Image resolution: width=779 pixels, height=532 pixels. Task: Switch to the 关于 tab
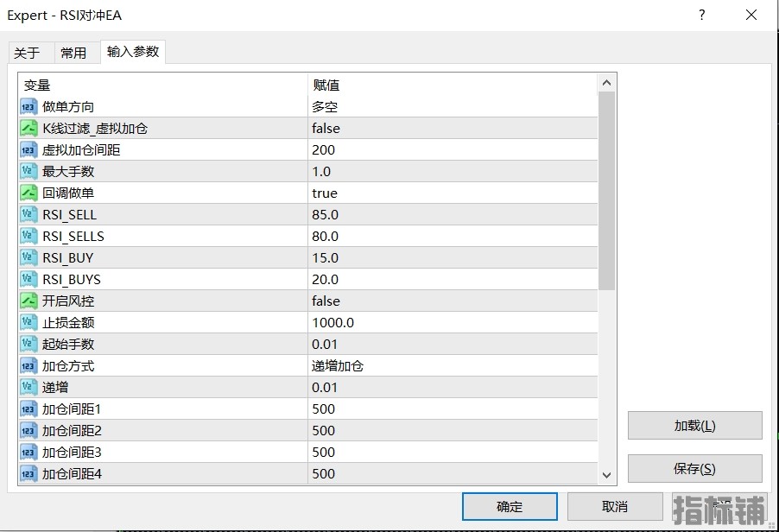[27, 53]
